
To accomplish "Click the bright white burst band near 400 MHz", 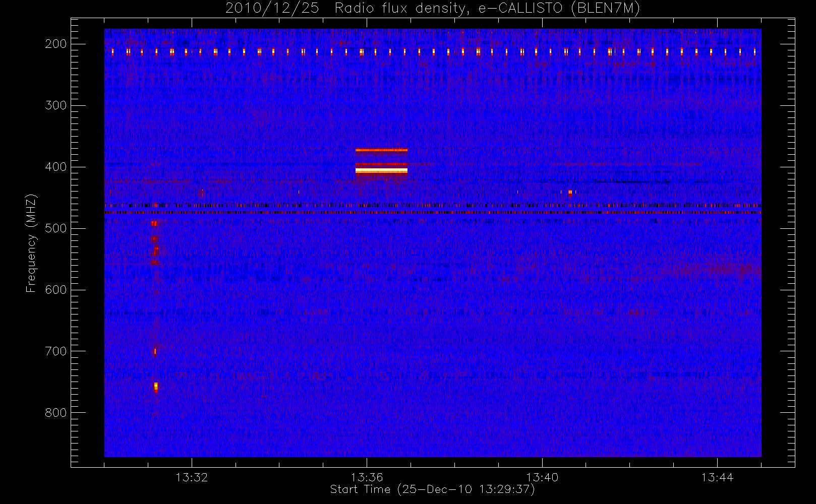I will [381, 171].
